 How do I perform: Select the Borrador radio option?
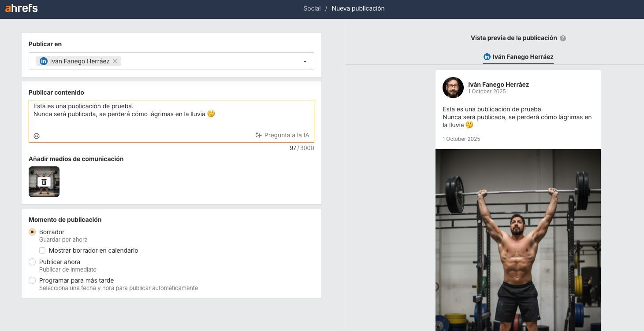[32, 232]
